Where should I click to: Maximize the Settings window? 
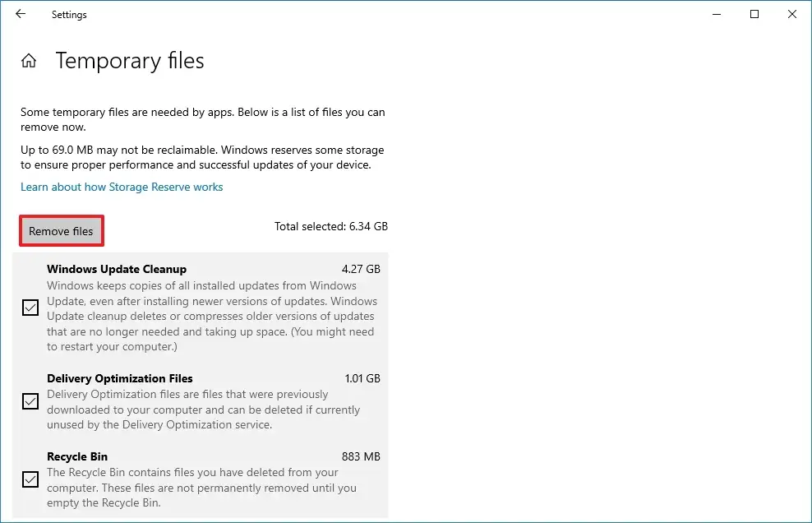(x=754, y=14)
